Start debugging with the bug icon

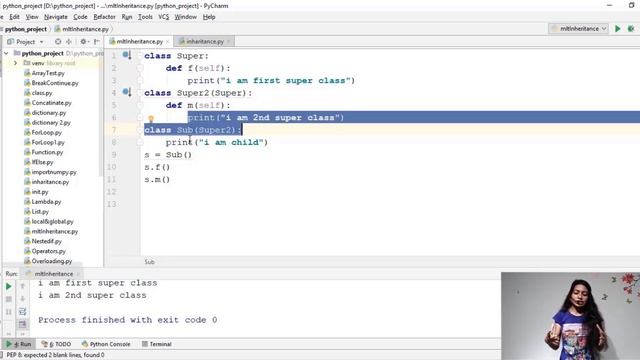(631, 29)
